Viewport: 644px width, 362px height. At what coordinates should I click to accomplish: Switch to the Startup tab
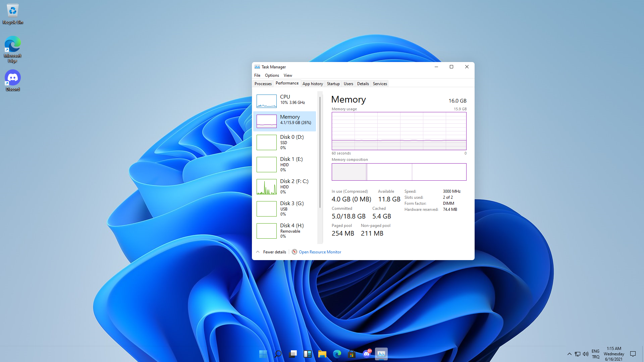point(333,84)
